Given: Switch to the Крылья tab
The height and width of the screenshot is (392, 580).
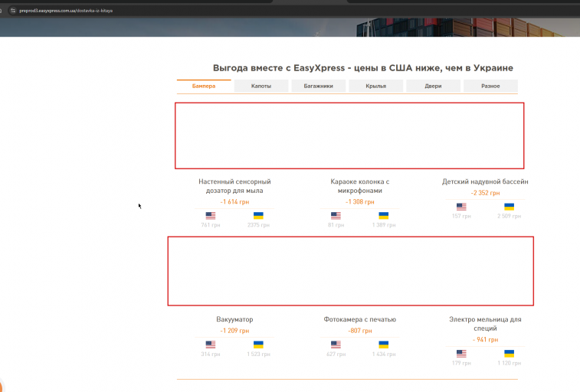Looking at the screenshot, I should click(376, 86).
